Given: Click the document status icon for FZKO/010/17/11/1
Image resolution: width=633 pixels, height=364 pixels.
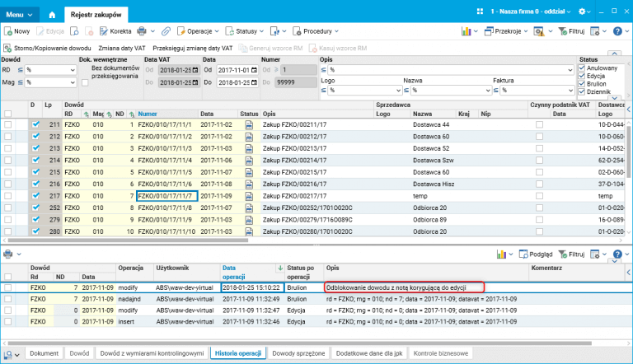Looking at the screenshot, I should click(249, 124).
